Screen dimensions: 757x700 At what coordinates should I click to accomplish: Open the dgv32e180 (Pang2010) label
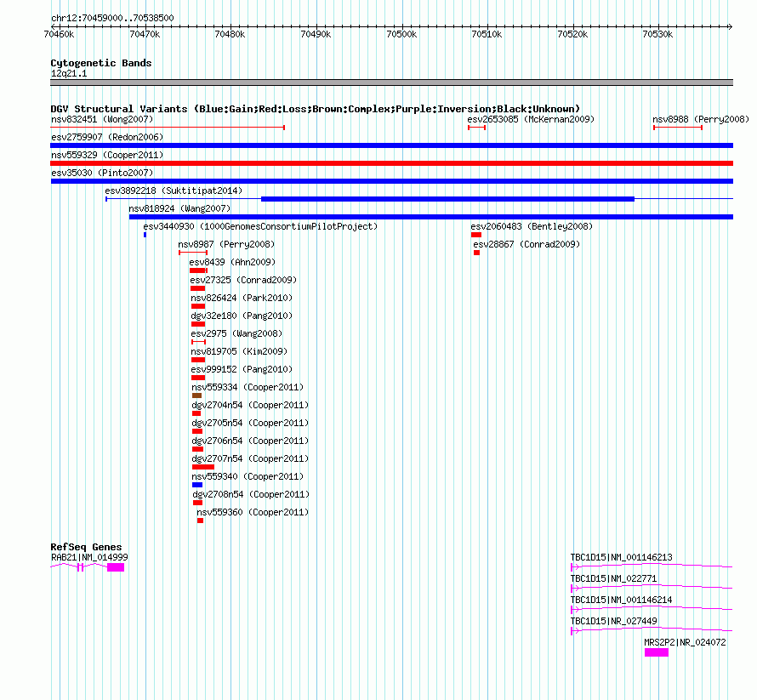(x=242, y=316)
